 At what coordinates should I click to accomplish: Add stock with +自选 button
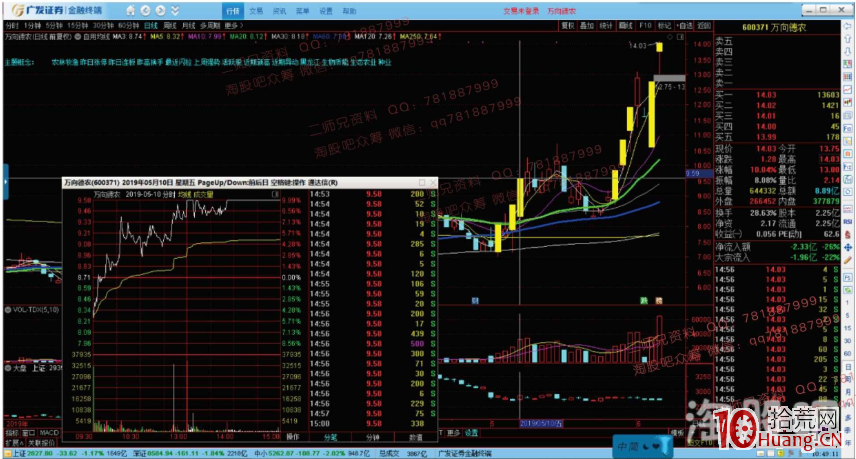(x=685, y=26)
